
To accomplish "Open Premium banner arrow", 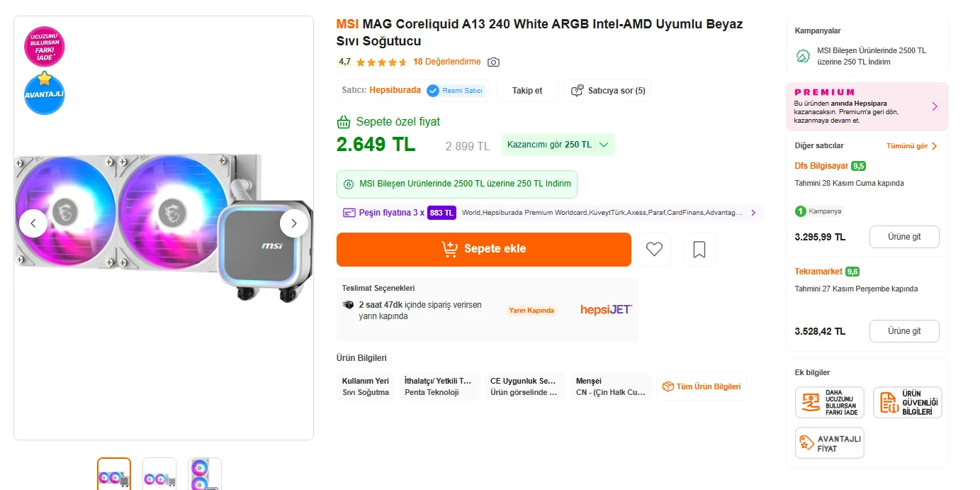I will tap(935, 106).
